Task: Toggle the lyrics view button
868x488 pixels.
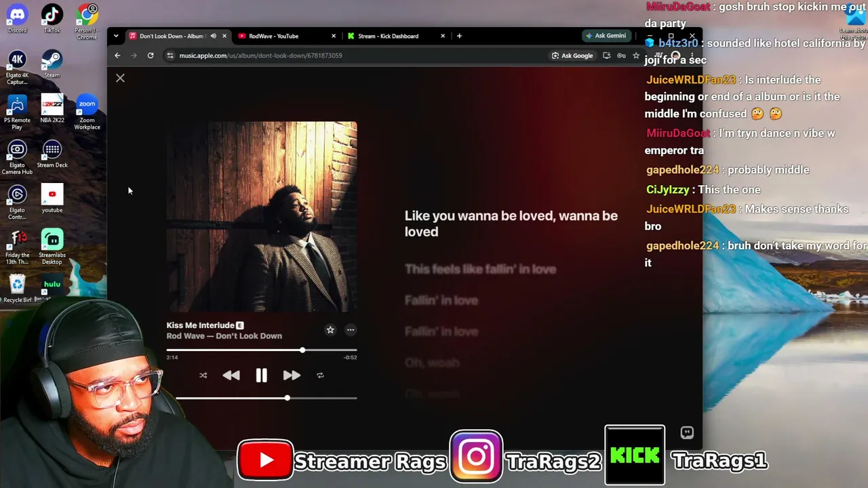Action: point(687,432)
